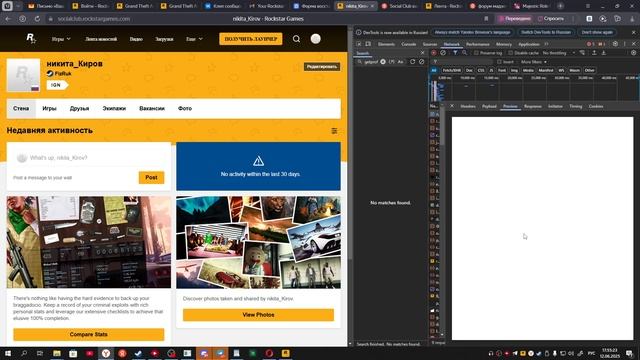Click the red record network log button
Viewport: 640px width, 360px height.
433,53
